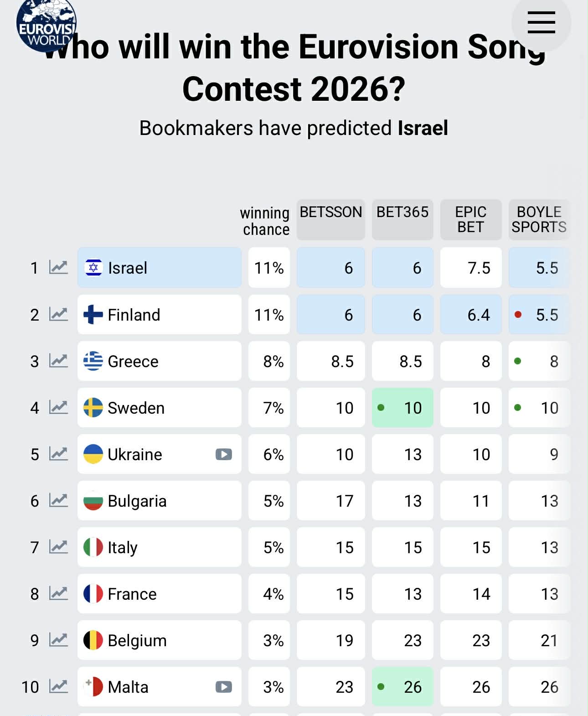Image resolution: width=588 pixels, height=716 pixels.
Task: Open Israel's odds history chart icon
Action: (x=58, y=267)
